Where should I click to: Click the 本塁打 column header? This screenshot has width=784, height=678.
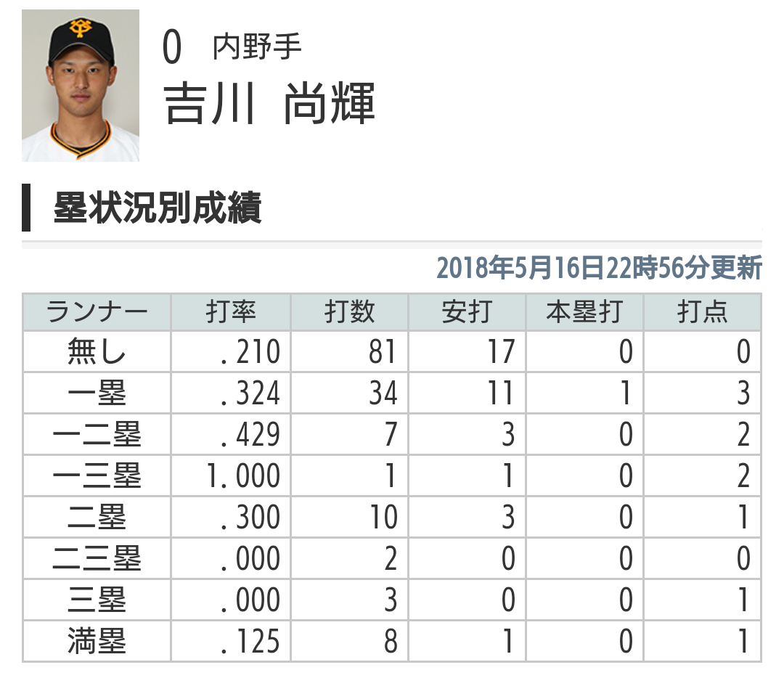tap(584, 312)
